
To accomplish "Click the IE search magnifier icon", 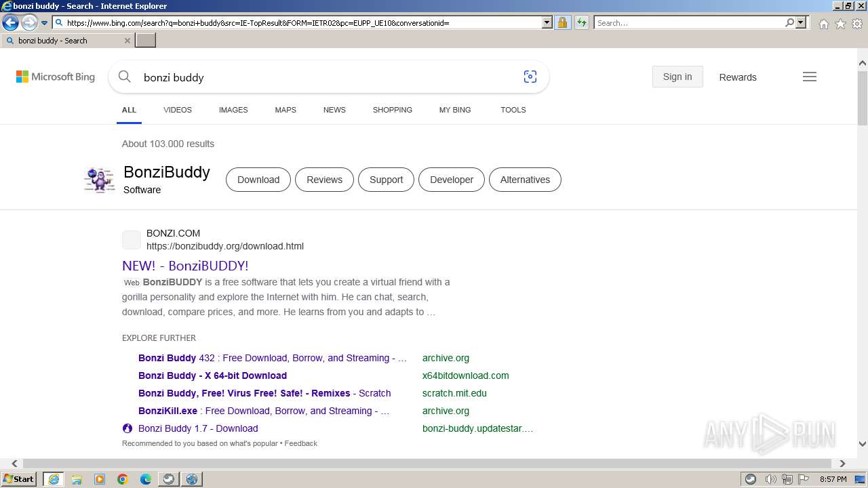I will pyautogui.click(x=789, y=22).
